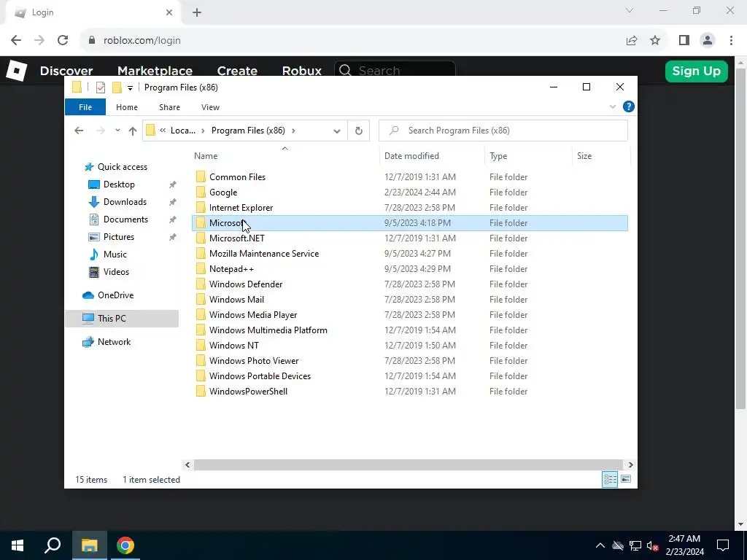Open Chrome profile avatar
This screenshot has width=747, height=560.
[x=708, y=41]
